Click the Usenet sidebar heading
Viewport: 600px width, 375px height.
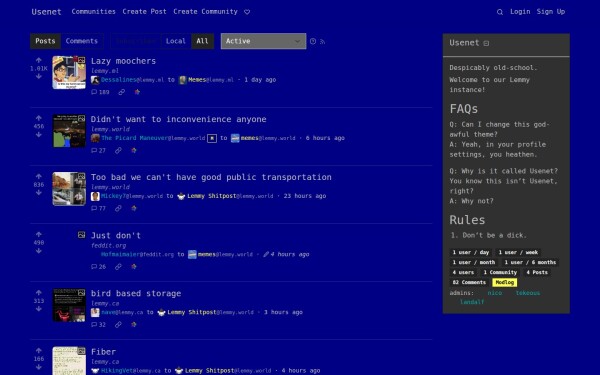pos(464,43)
